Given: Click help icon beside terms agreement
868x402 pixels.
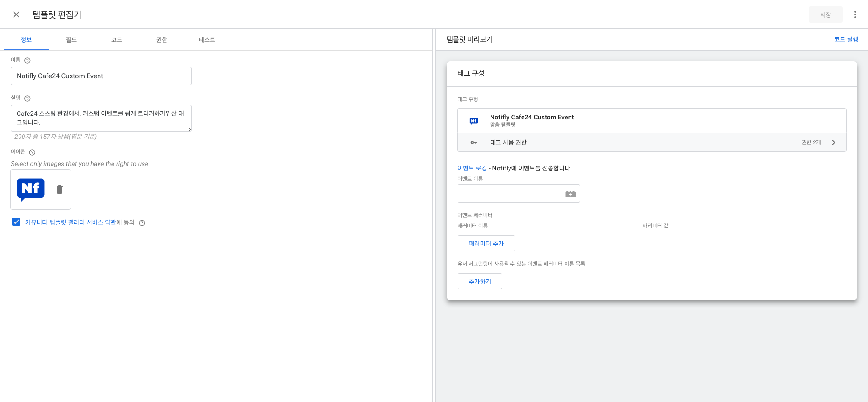Looking at the screenshot, I should click(142, 223).
